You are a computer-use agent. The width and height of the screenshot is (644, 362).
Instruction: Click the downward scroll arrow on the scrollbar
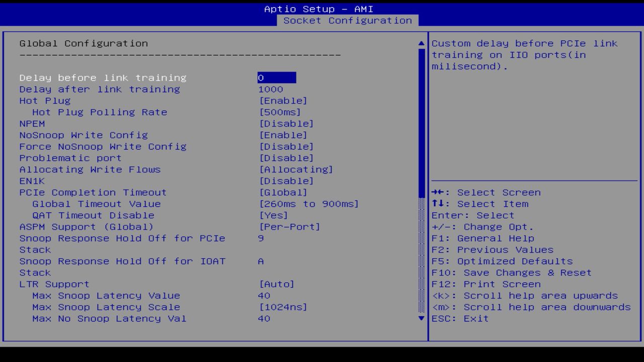[421, 318]
